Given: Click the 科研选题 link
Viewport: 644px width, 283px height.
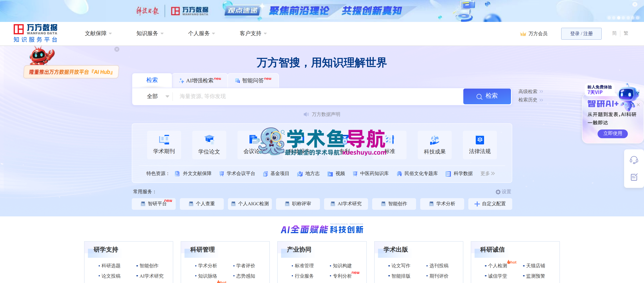Looking at the screenshot, I should click(x=111, y=266).
